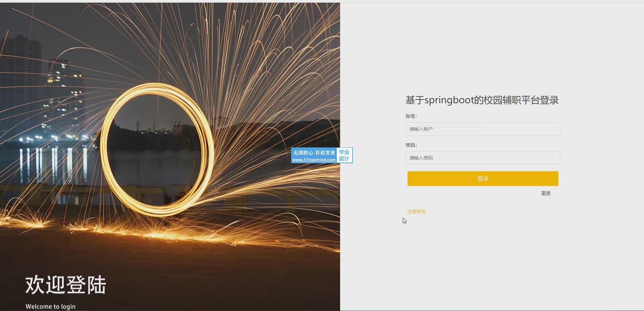Click the Welcome to login subtitle

(x=51, y=306)
